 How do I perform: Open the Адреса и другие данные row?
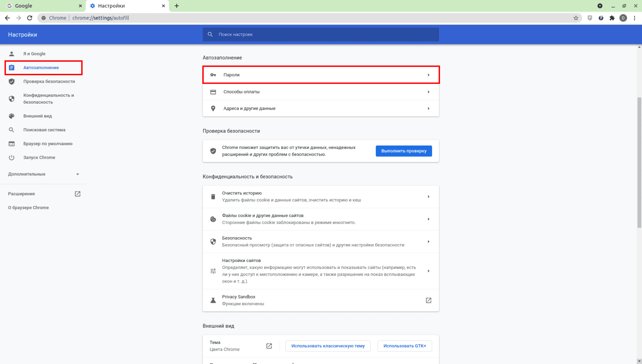pyautogui.click(x=321, y=109)
